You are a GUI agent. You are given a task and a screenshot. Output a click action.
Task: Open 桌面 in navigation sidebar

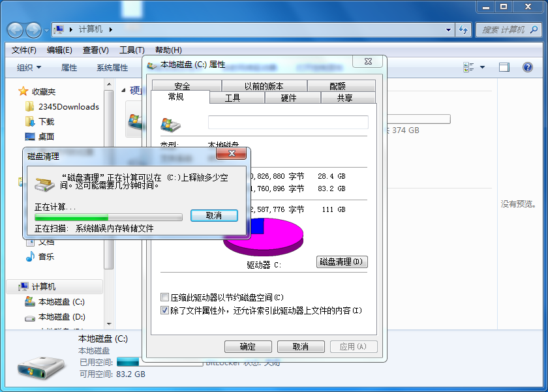40,136
